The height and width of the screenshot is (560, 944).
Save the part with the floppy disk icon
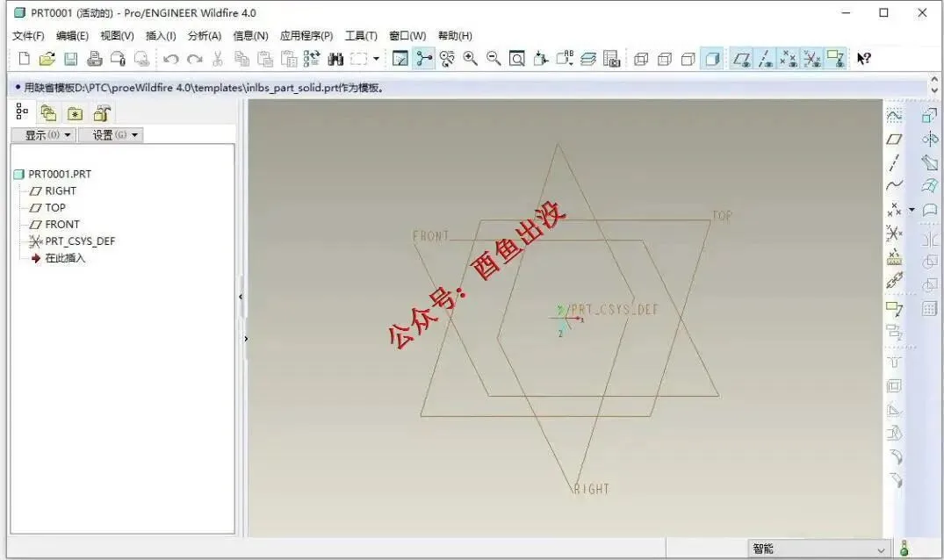tap(71, 58)
